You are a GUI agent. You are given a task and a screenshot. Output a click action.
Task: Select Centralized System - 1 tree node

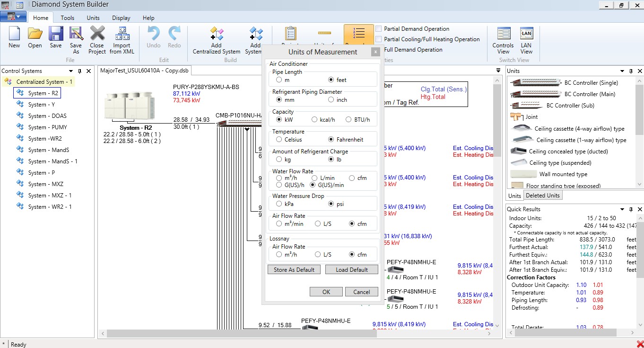(x=39, y=82)
